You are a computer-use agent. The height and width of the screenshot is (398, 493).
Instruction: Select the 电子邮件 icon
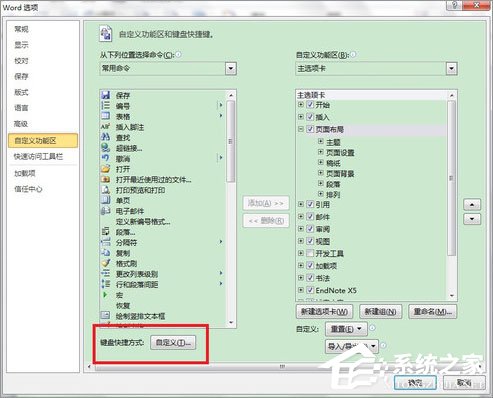pos(105,211)
